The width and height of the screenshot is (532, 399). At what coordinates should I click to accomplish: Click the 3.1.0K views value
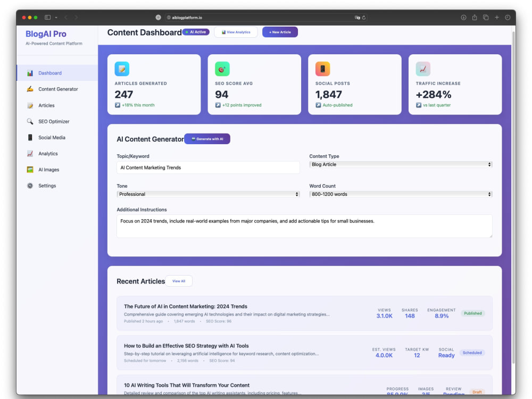[x=384, y=316]
